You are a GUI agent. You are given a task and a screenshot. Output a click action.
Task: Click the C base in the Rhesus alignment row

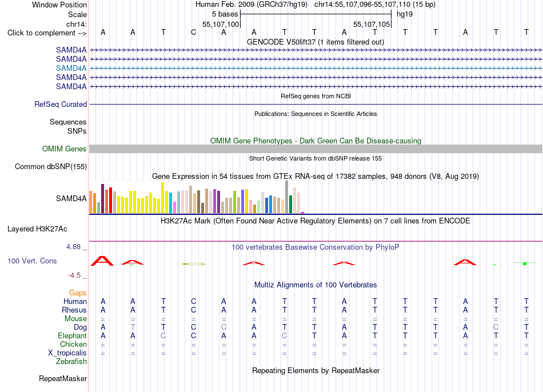pos(194,310)
